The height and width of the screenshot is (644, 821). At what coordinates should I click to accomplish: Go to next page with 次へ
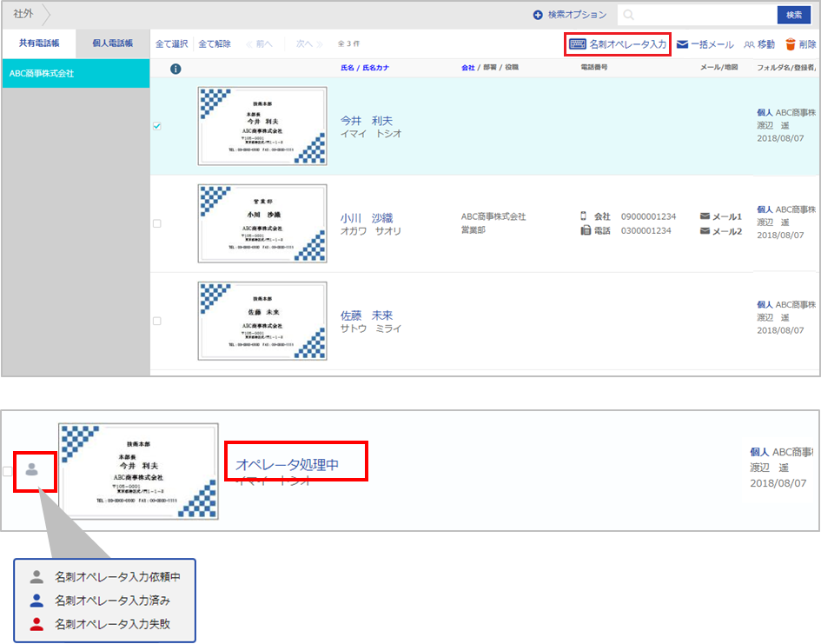tap(303, 43)
